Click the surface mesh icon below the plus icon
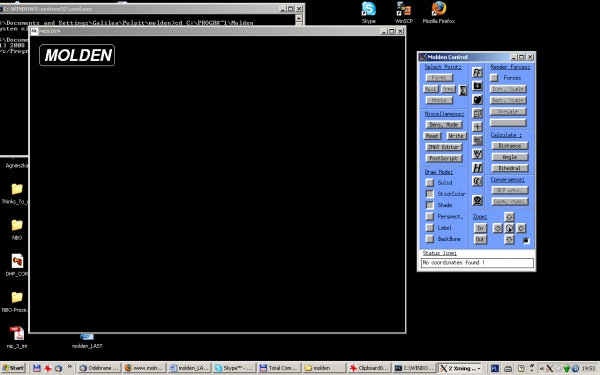 tap(477, 140)
